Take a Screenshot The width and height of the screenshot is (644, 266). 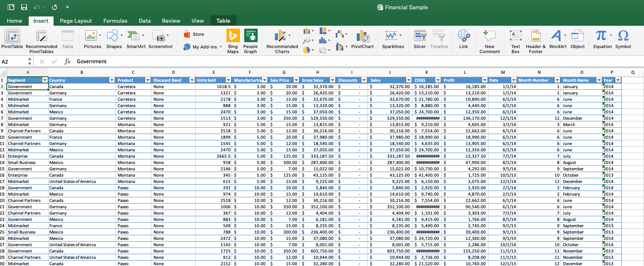pyautogui.click(x=160, y=40)
